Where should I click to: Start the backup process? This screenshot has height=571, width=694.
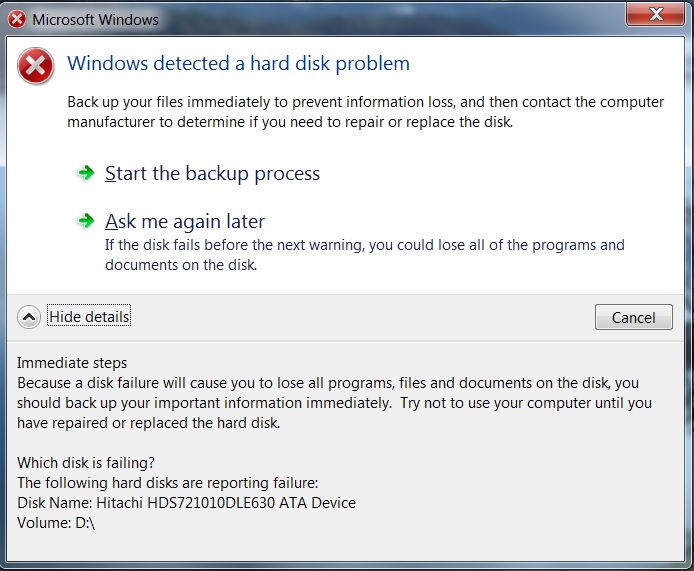[x=212, y=173]
